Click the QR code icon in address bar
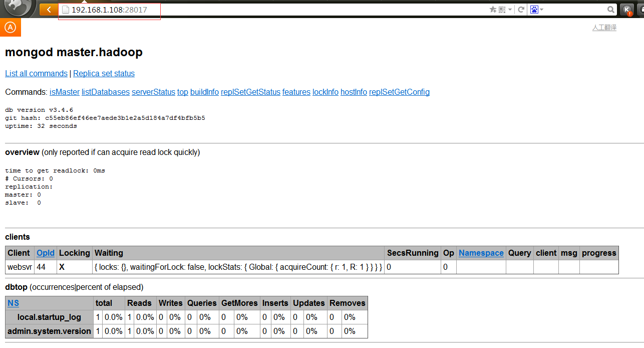The image size is (644, 348). (502, 10)
